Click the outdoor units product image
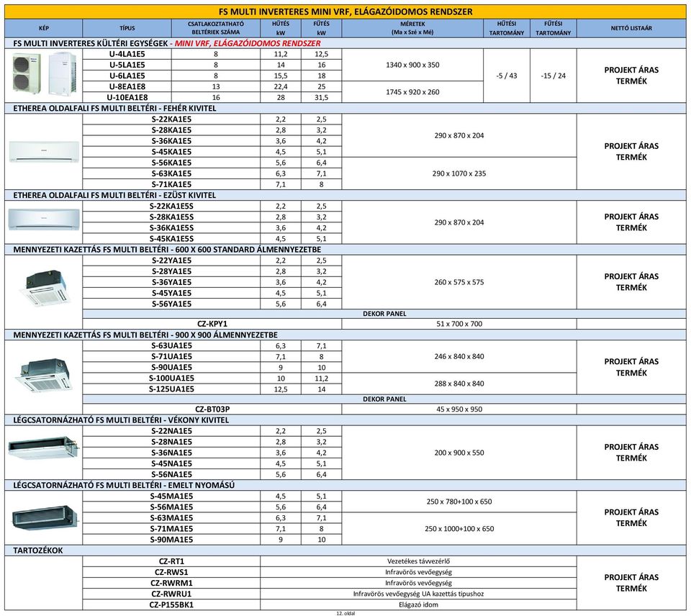The width and height of the screenshot is (691, 616). pyautogui.click(x=44, y=73)
